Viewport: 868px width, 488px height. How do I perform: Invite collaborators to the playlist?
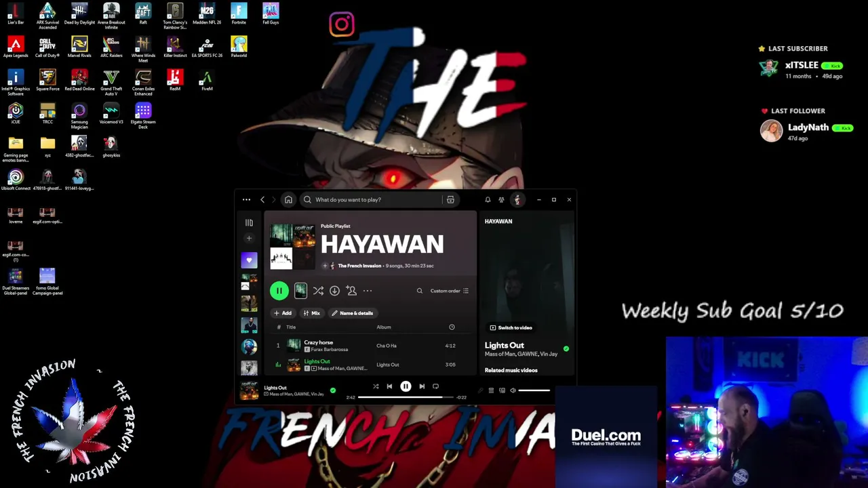coord(351,291)
